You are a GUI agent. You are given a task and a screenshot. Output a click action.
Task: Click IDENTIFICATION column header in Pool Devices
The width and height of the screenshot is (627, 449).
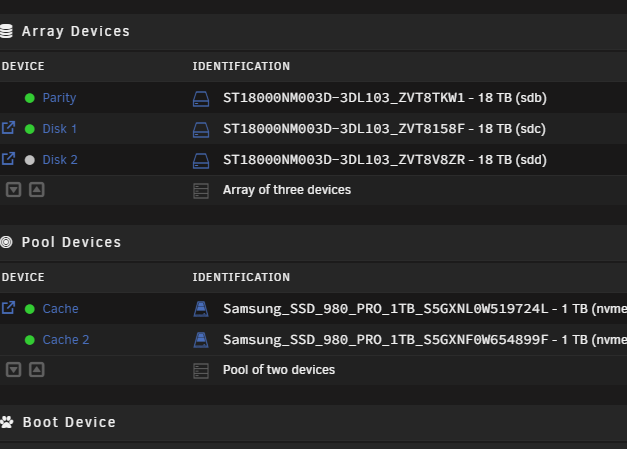pos(241,277)
